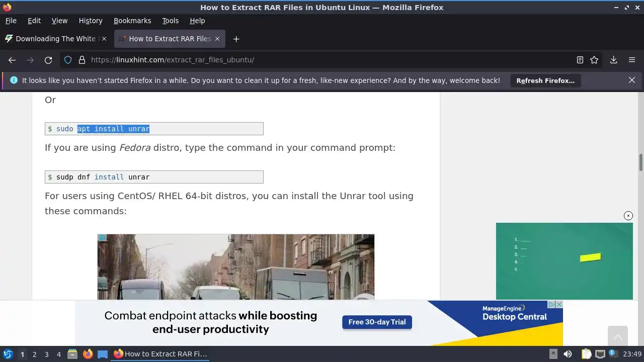Screen dimensions: 644x362
Task: Dismiss the Refresh Firefox notification bar
Action: [x=632, y=80]
